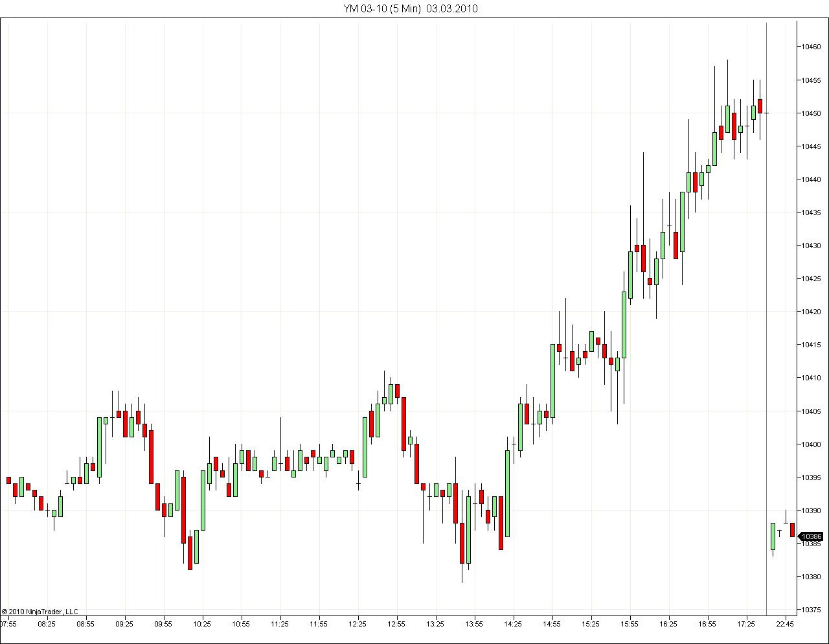The width and height of the screenshot is (829, 644).
Task: Select the 10430 price axis label
Action: point(812,246)
